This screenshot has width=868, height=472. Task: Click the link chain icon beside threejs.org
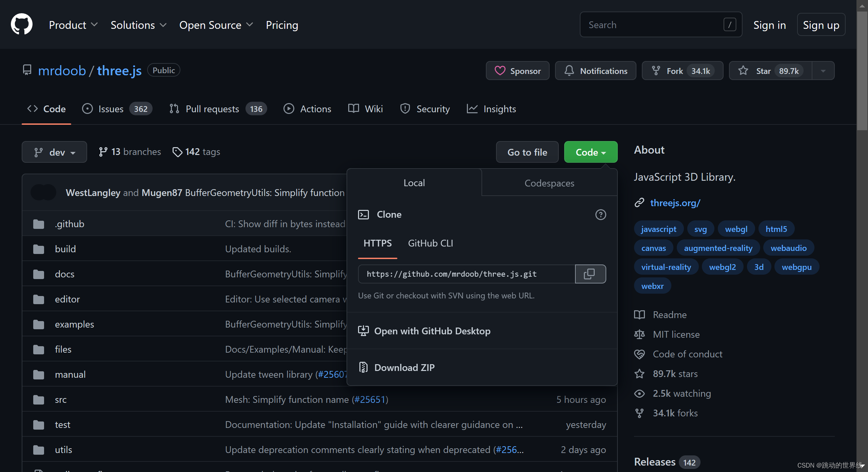[639, 203]
